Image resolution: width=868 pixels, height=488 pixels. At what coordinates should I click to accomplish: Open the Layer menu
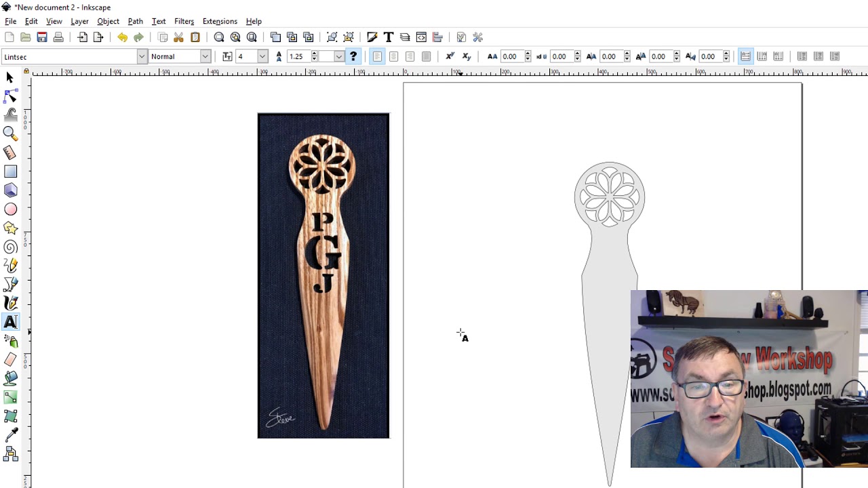(x=79, y=21)
